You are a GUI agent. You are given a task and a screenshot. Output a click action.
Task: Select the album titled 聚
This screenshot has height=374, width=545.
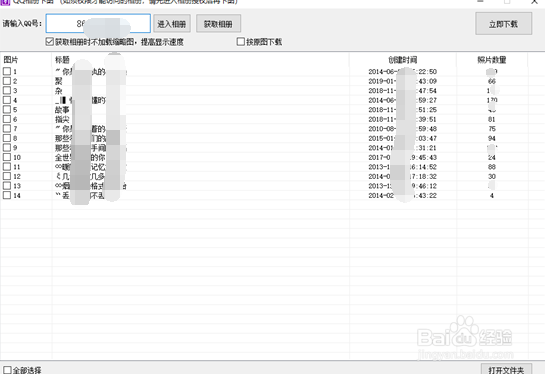[58, 81]
